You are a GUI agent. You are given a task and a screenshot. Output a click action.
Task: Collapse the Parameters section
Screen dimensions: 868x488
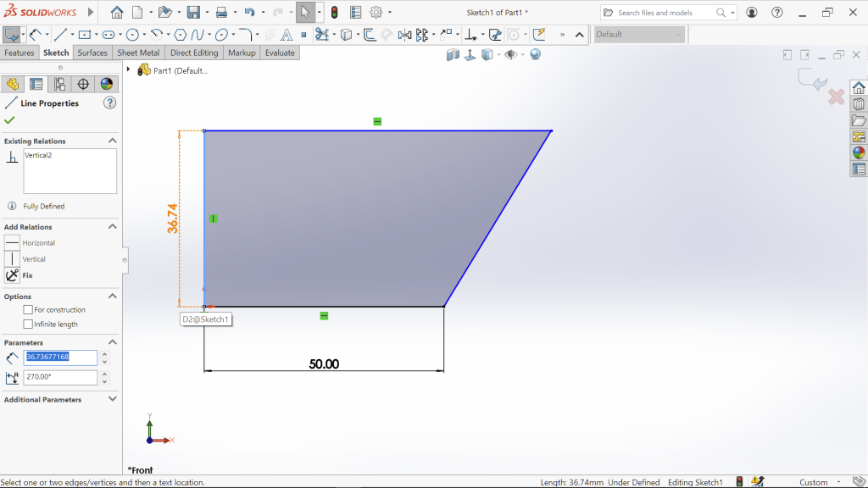pos(113,342)
